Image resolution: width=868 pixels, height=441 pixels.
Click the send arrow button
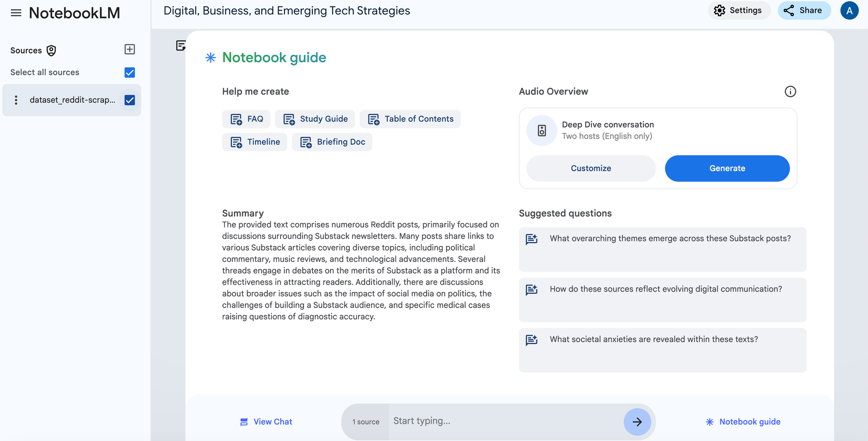click(637, 421)
